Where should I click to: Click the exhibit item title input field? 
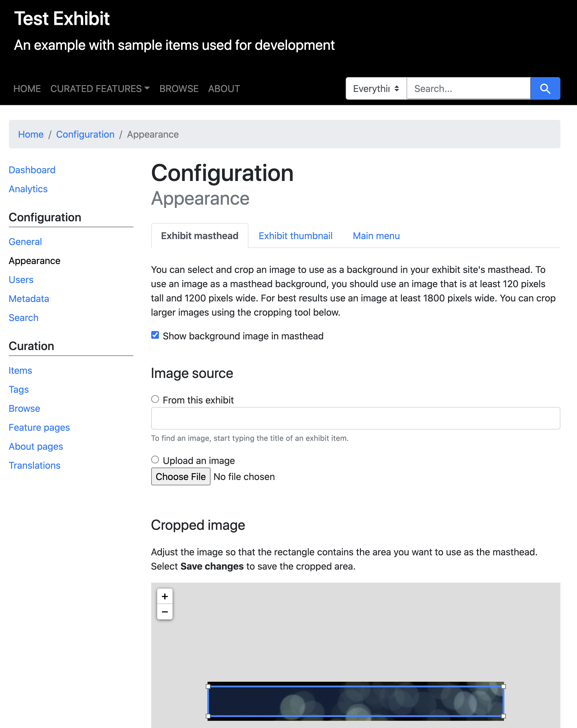[355, 418]
